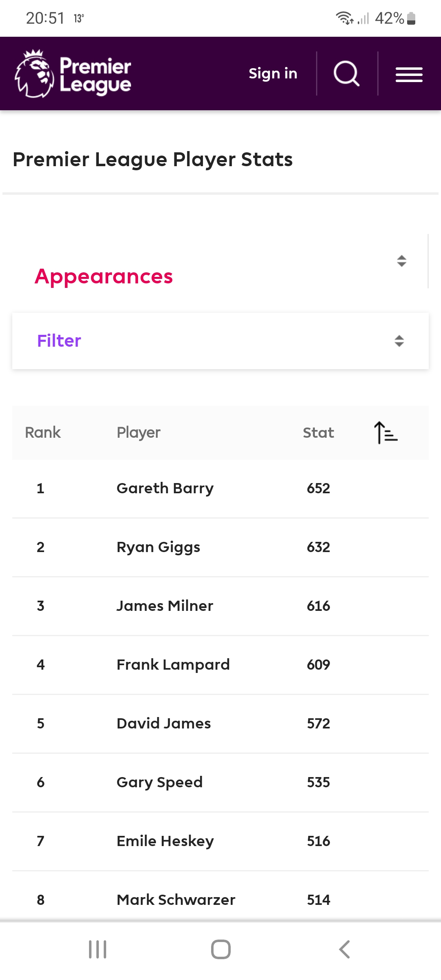Expand the Appearances stat selector arrows
This screenshot has height=980, width=441.
pos(402,261)
